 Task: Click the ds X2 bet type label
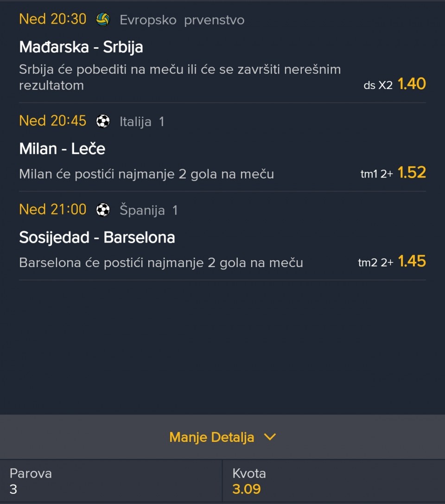click(x=378, y=85)
